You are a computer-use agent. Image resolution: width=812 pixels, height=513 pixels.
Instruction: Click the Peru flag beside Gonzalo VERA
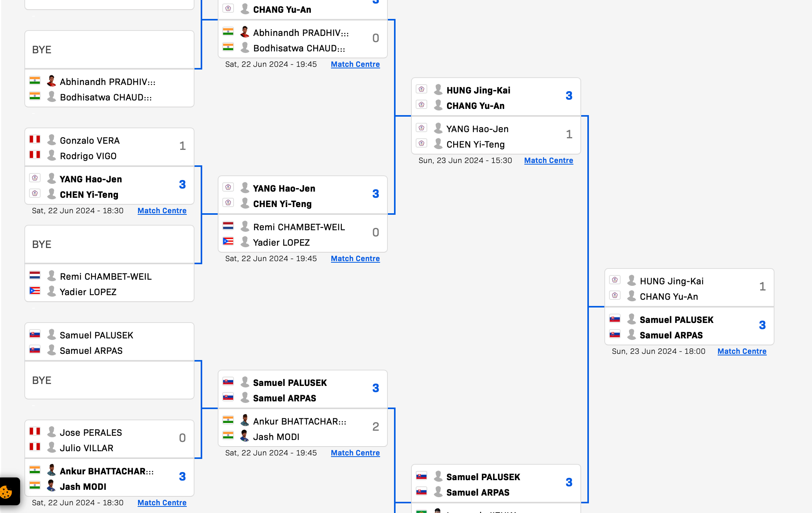35,139
